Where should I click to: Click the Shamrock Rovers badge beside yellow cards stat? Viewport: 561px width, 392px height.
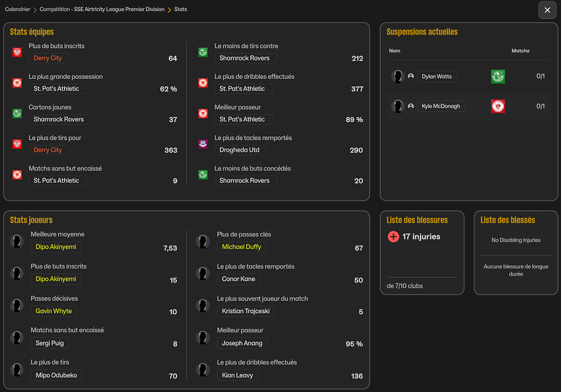17,113
